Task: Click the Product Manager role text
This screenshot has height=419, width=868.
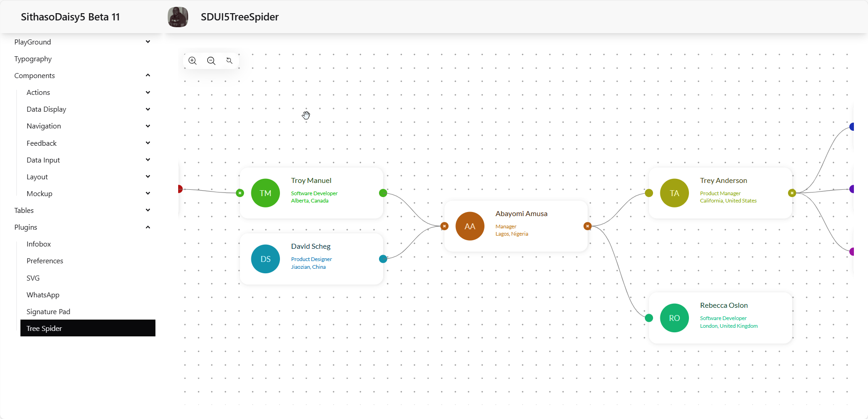Action: 720,193
